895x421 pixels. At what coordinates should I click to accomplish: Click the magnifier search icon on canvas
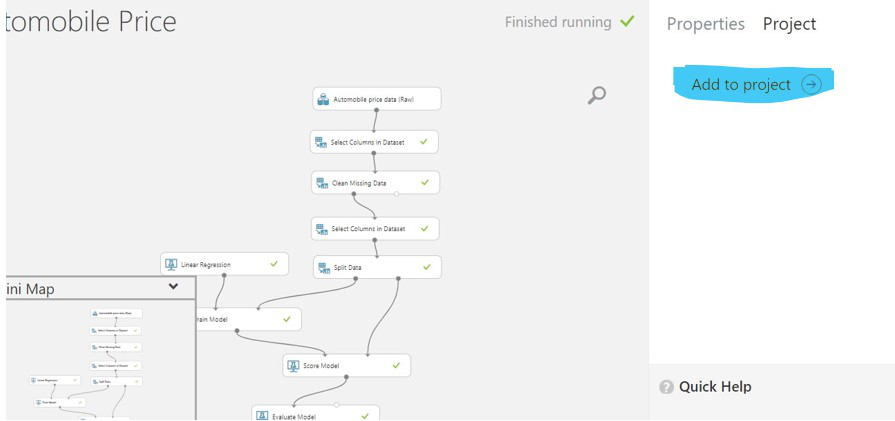(x=596, y=96)
